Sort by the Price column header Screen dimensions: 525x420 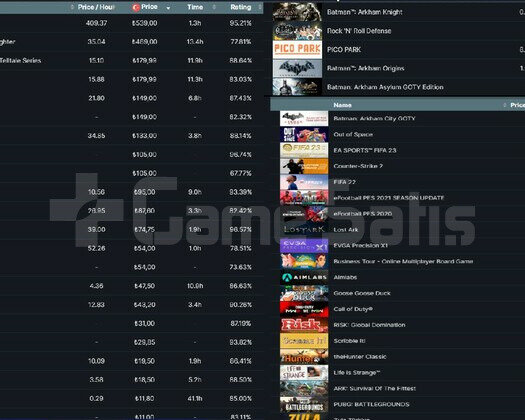click(x=149, y=7)
